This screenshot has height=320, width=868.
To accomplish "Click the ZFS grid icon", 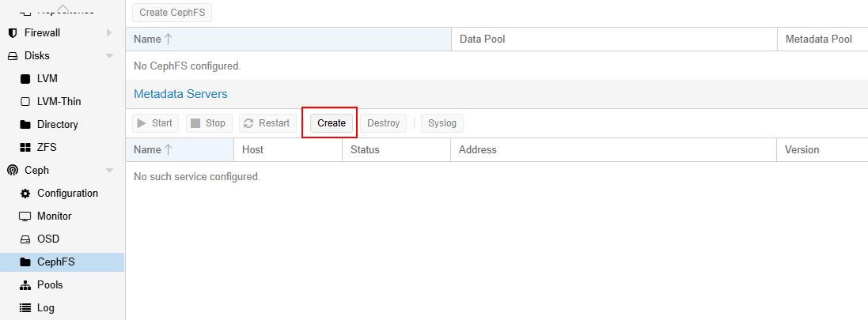I will (25, 148).
